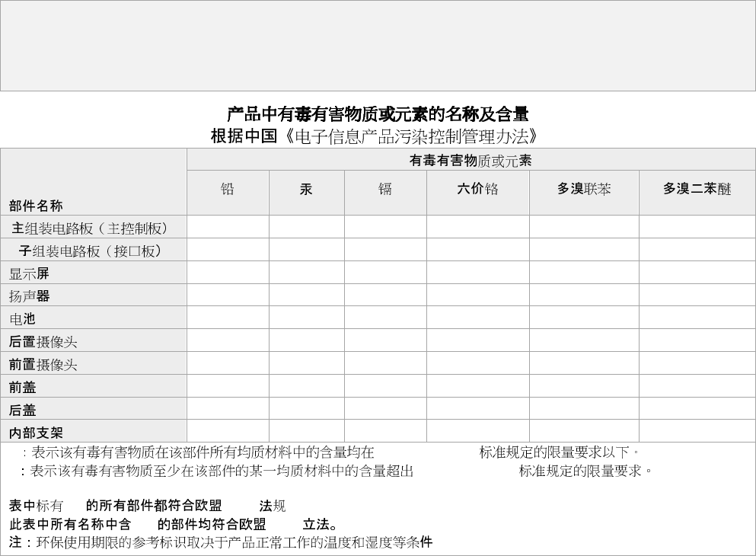756x556 pixels.
Task: Select the row label 扬声器
Action: tap(29, 296)
